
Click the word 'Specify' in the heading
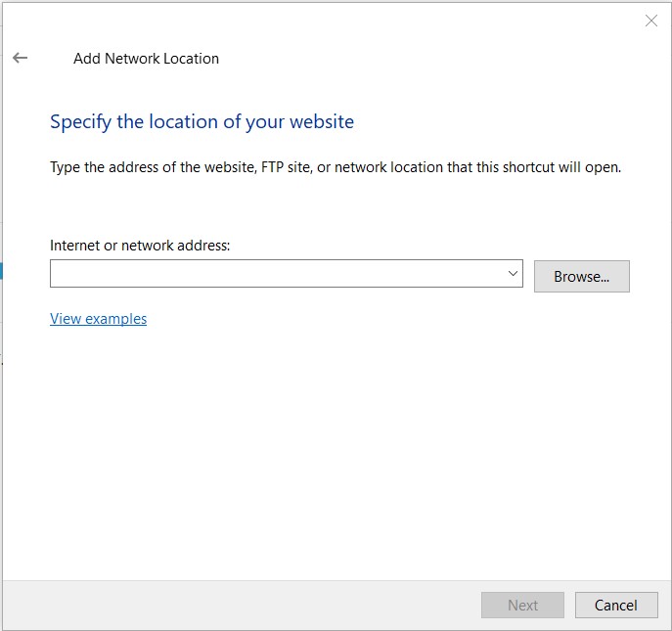click(x=80, y=122)
